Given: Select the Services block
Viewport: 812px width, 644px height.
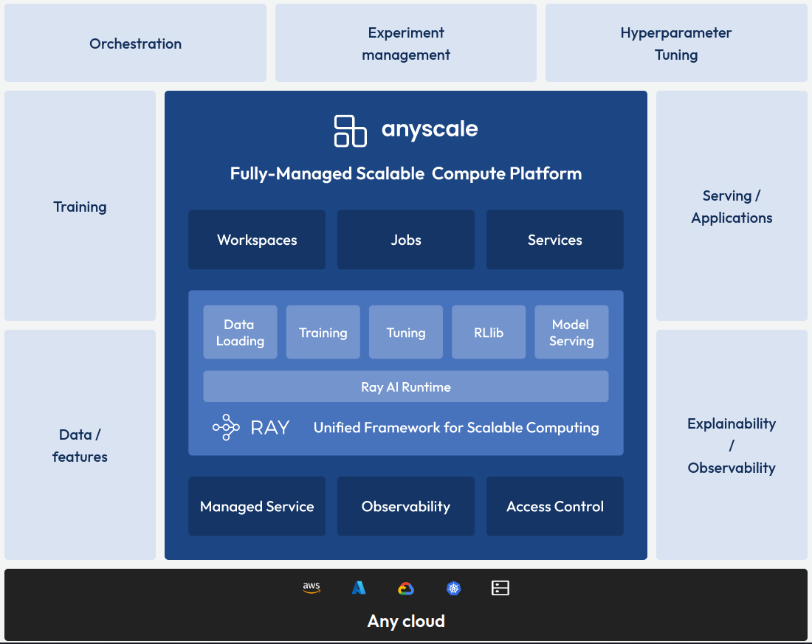Looking at the screenshot, I should coord(554,240).
